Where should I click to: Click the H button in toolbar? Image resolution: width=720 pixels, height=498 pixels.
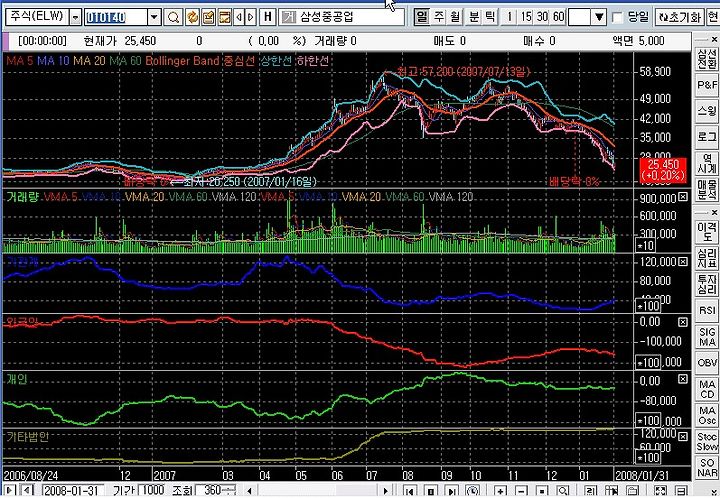coord(268,18)
